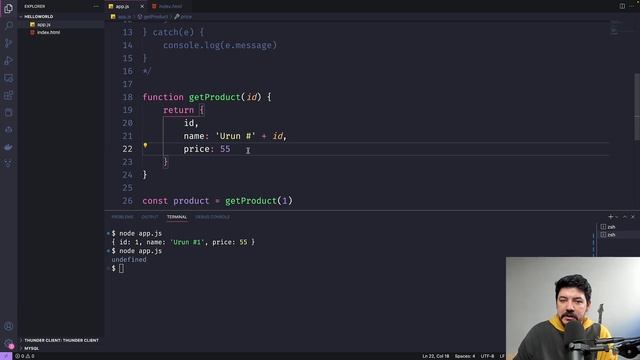Screen dimensions: 640x360
Task: Close the terminal panel
Action: click(x=633, y=217)
